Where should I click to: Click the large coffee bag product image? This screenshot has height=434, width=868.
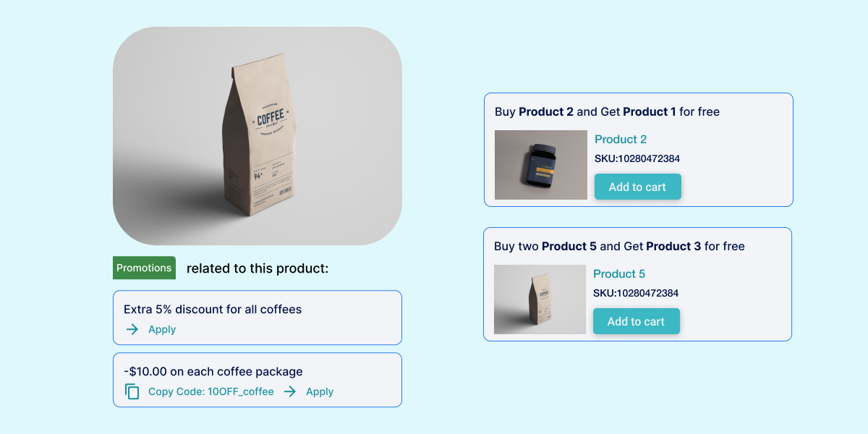click(x=258, y=136)
